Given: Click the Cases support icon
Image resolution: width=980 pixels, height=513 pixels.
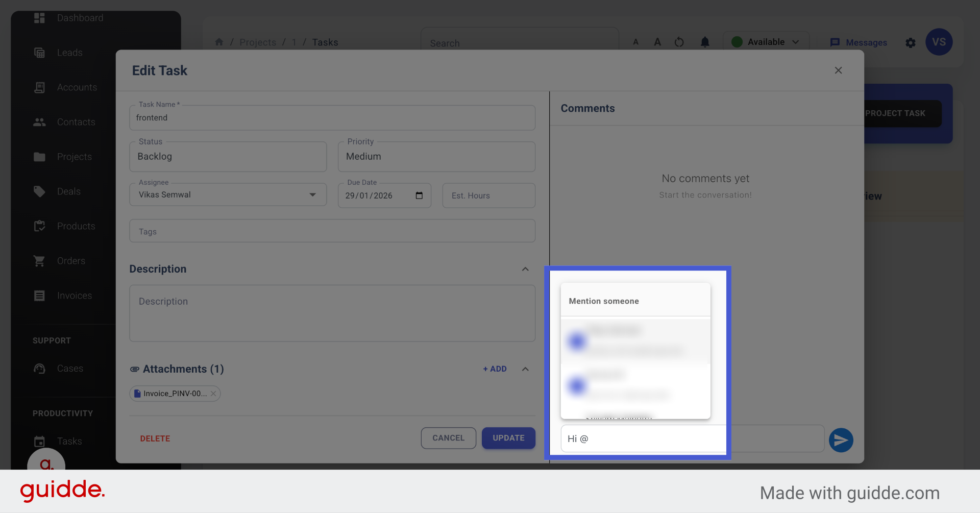Looking at the screenshot, I should pyautogui.click(x=39, y=369).
